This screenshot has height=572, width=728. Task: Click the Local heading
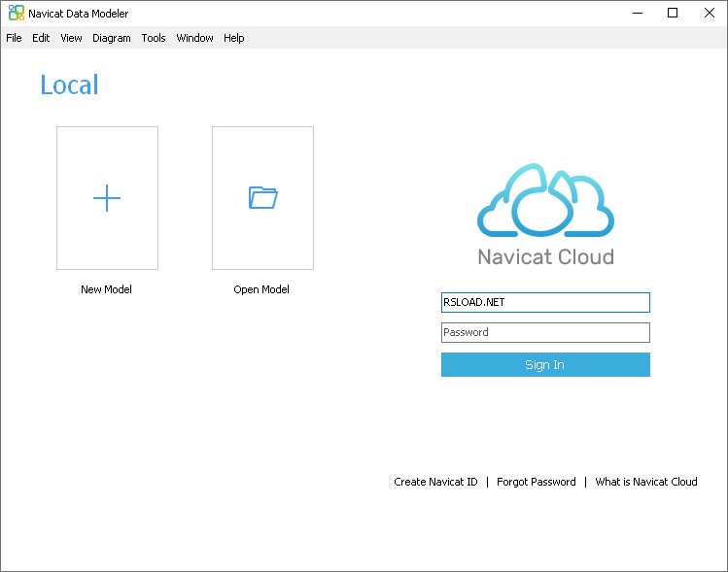pyautogui.click(x=69, y=84)
